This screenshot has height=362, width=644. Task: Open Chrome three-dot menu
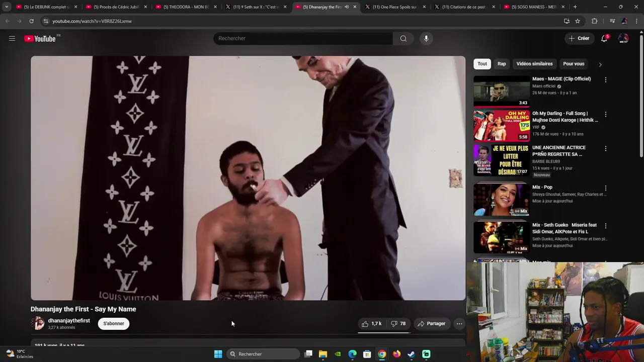636,21
